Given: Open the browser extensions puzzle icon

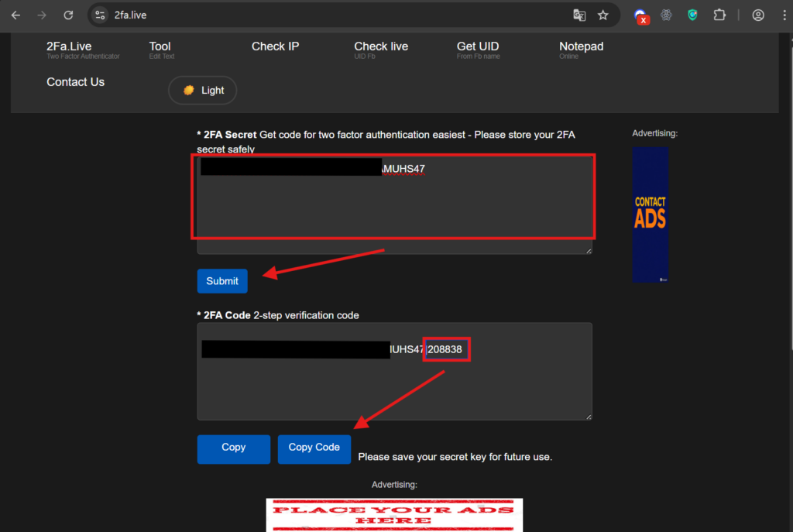Looking at the screenshot, I should [719, 15].
